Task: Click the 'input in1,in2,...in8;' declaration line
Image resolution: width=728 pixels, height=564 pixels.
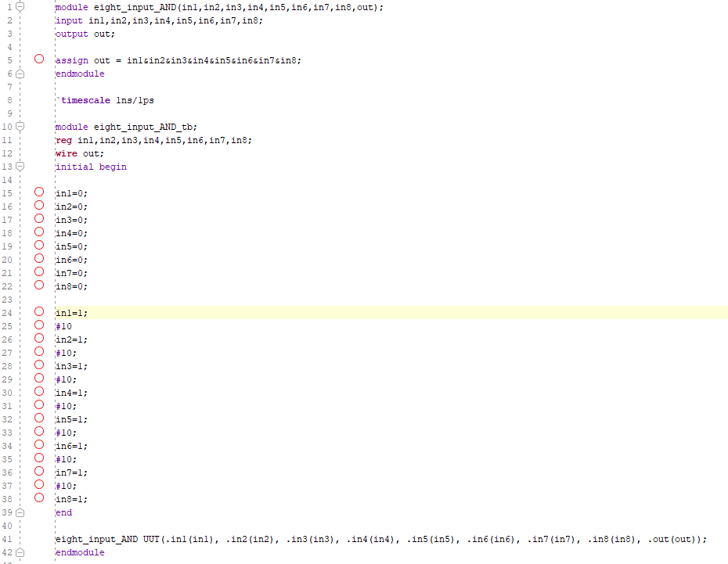Action: click(x=159, y=20)
